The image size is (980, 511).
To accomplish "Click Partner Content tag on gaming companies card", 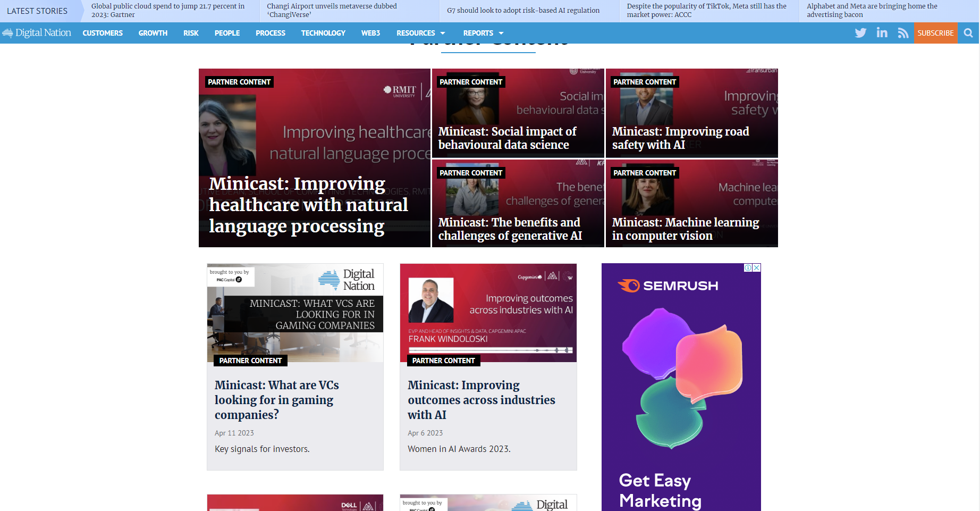I will coord(250,361).
